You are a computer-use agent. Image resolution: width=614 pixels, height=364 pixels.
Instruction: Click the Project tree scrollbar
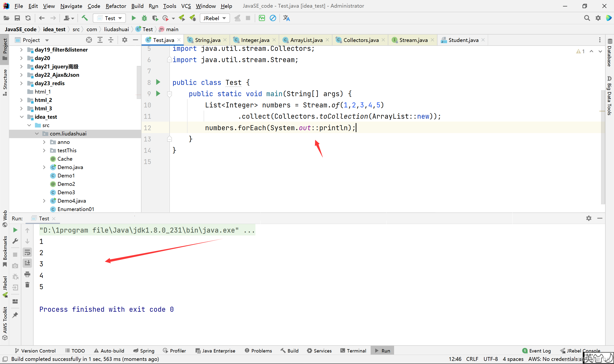[139, 82]
